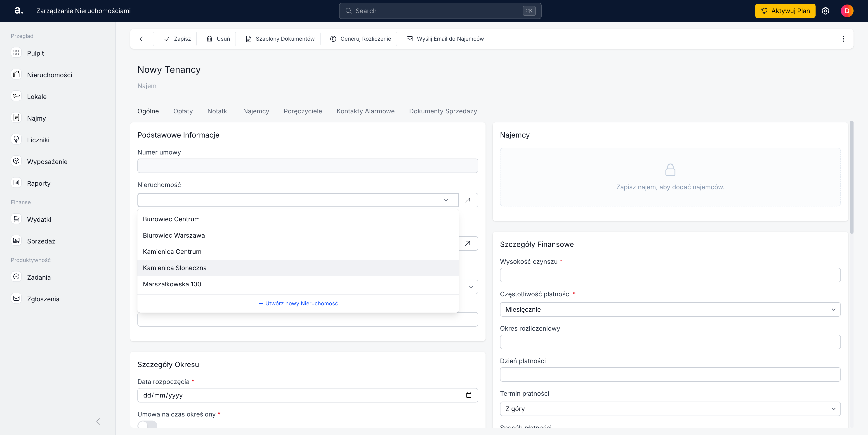
Task: Click the app logo in the header
Action: coord(19,10)
